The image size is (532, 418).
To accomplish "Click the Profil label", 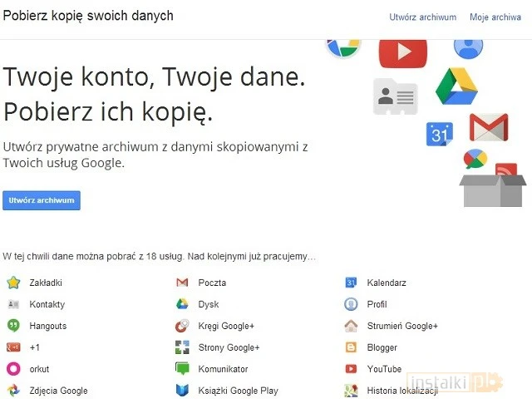I will coord(377,304).
